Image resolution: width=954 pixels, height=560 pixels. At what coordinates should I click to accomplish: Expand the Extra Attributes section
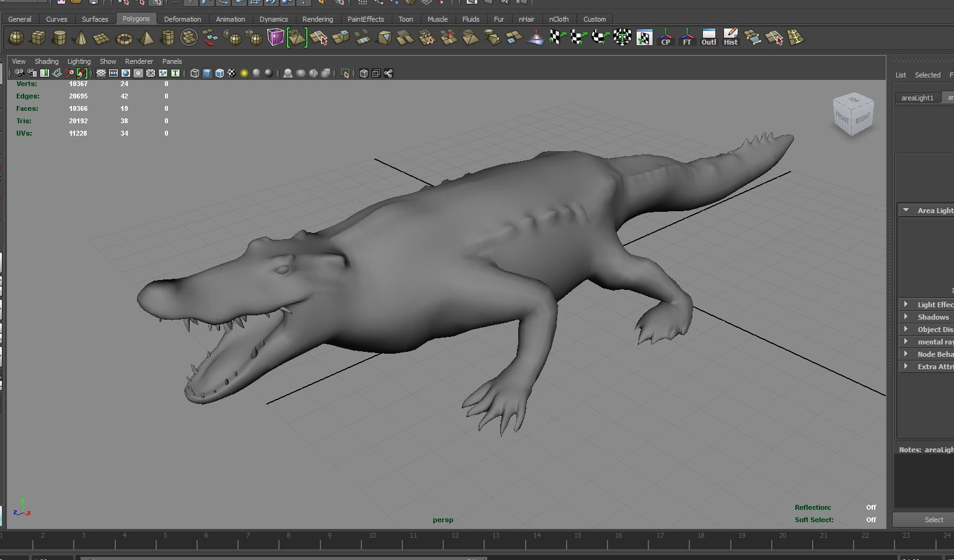click(x=906, y=366)
